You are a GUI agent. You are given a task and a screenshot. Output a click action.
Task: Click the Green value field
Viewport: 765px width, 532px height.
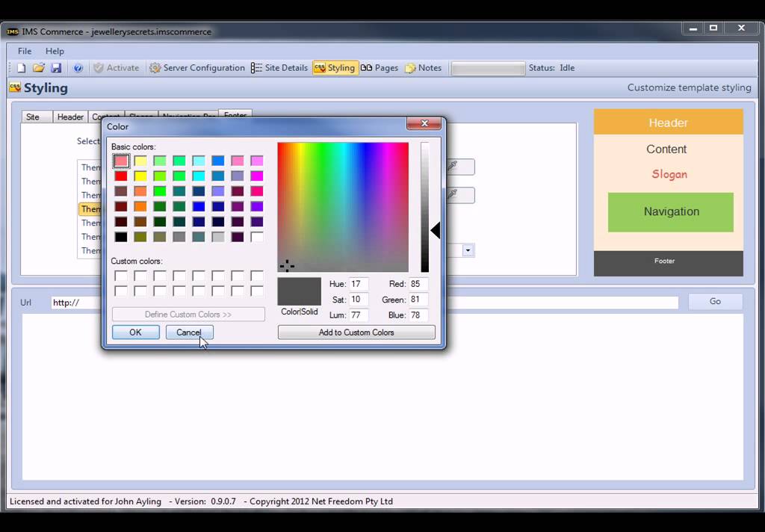pos(418,300)
